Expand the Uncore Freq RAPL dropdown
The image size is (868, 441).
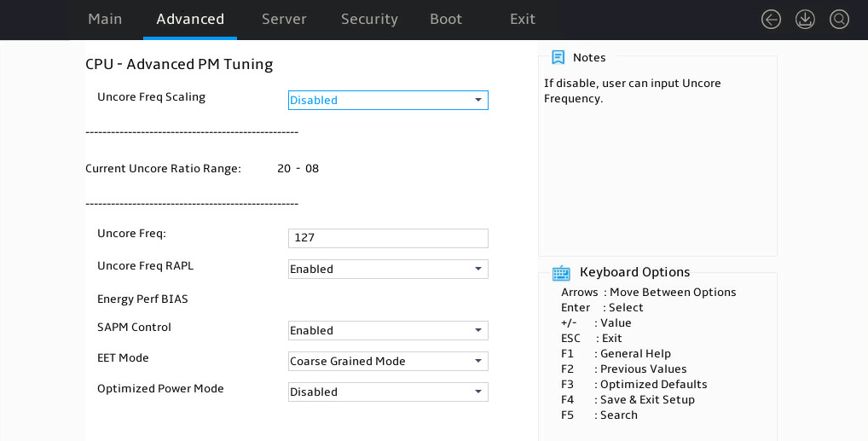point(388,270)
